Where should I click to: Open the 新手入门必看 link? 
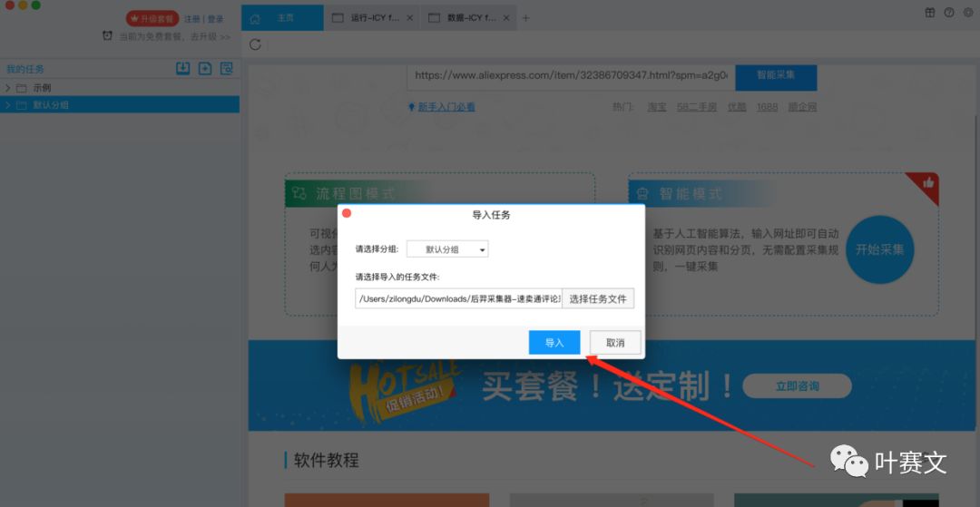click(446, 107)
